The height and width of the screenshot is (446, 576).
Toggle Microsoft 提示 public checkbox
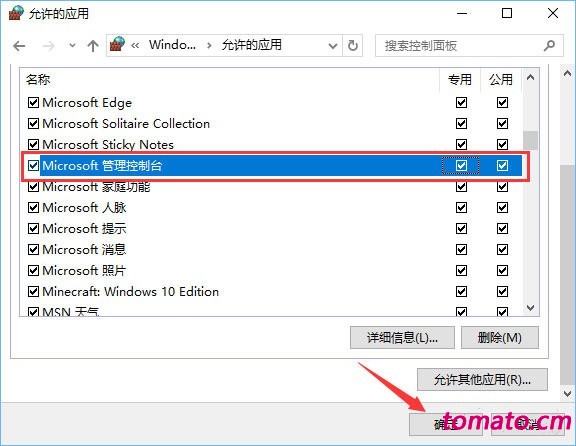[503, 229]
